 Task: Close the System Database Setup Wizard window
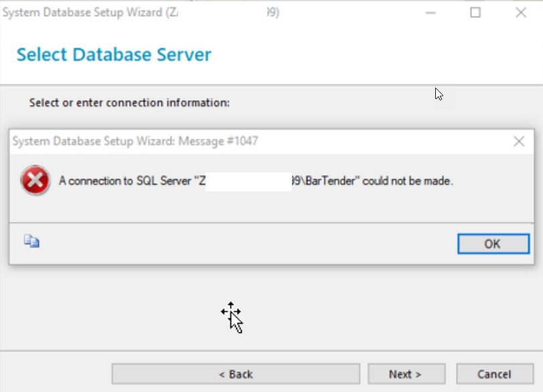[521, 13]
